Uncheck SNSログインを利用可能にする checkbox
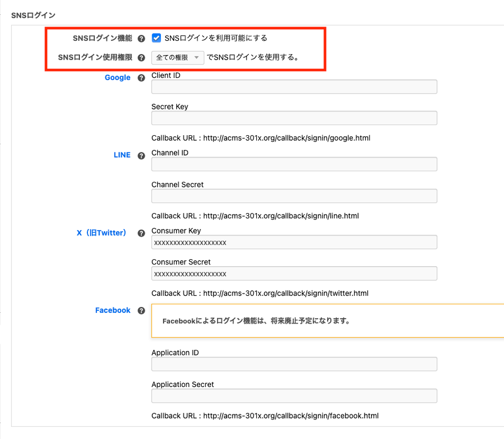 point(157,38)
